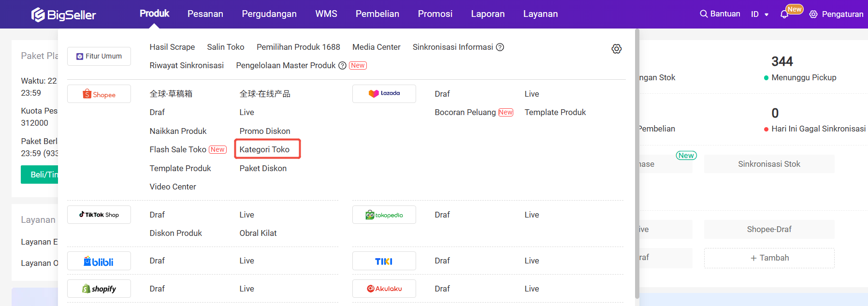Expand the ID language dropdown
The width and height of the screenshot is (868, 306).
tap(760, 15)
